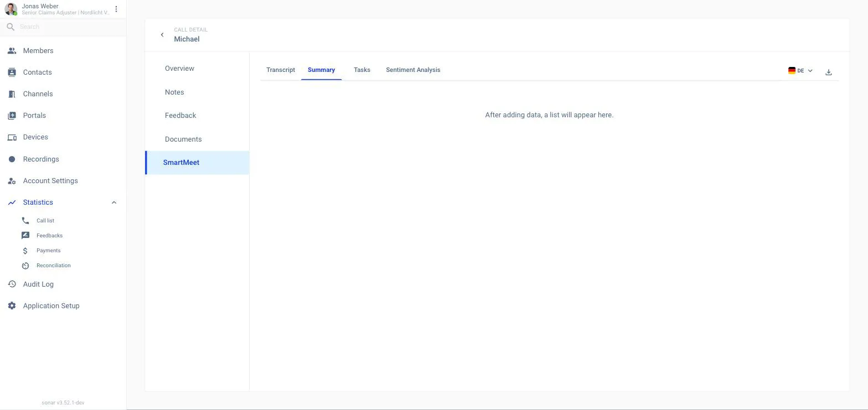Open the Overview section

(179, 69)
